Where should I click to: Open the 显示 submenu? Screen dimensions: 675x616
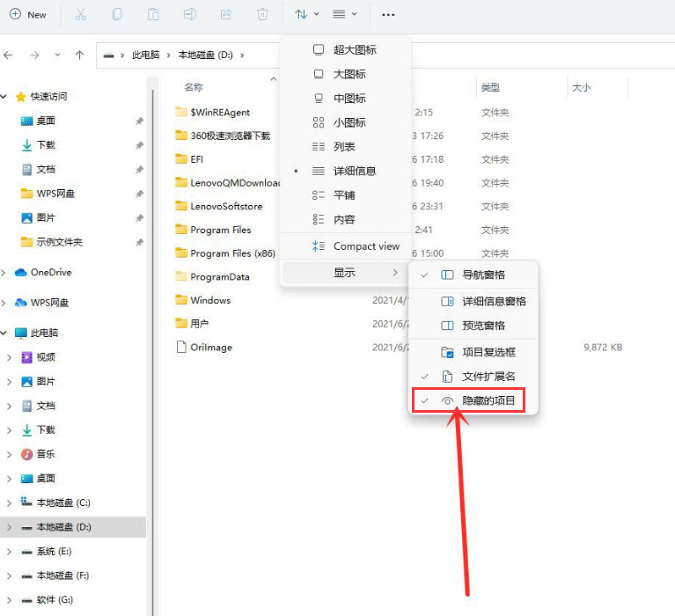pos(345,273)
